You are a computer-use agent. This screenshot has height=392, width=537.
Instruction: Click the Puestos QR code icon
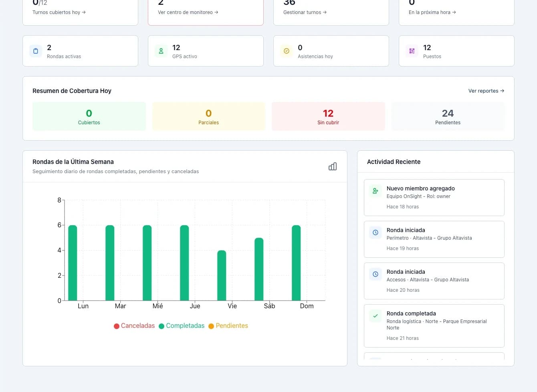412,51
